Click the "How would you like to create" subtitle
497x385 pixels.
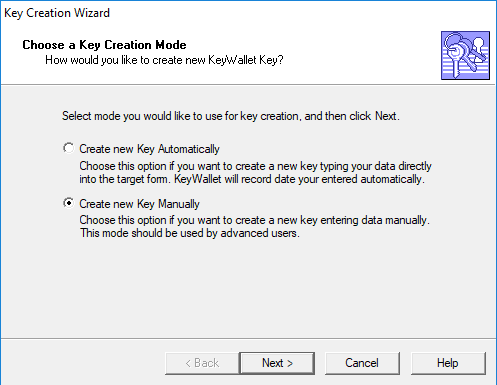(x=164, y=60)
